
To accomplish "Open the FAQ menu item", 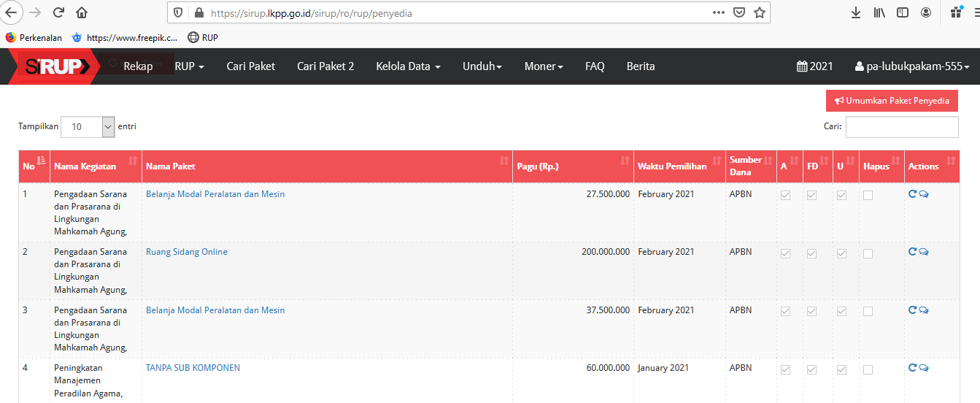I will 595,66.
